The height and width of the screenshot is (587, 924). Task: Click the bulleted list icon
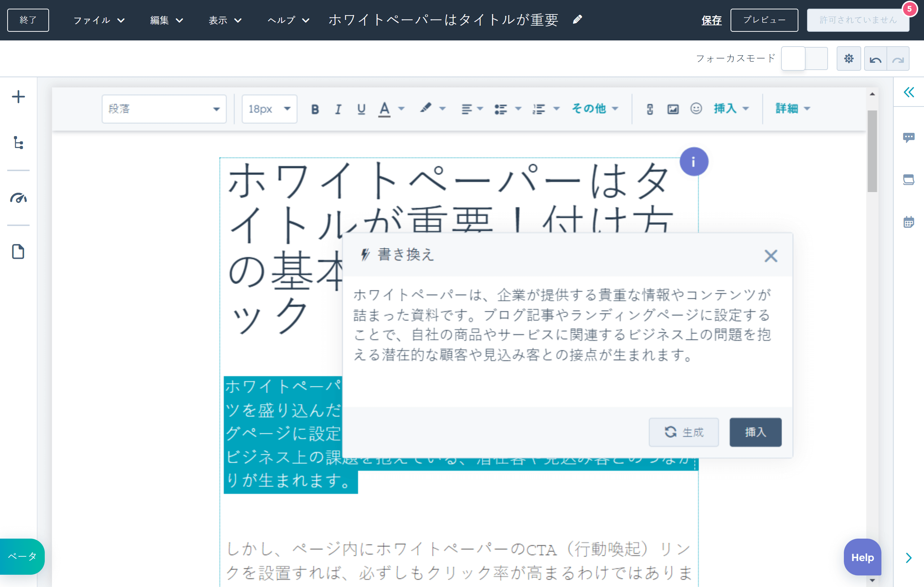pyautogui.click(x=501, y=109)
